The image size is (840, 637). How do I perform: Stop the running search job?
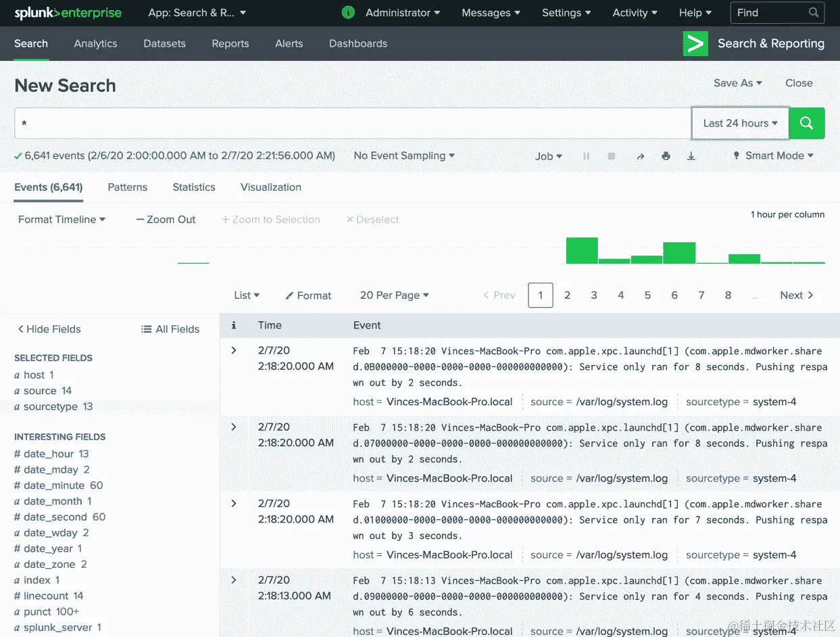click(612, 156)
